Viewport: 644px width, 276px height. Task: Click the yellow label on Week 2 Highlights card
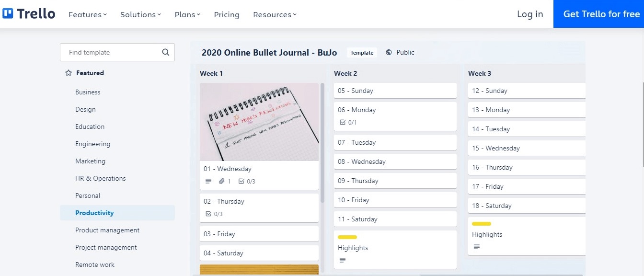click(347, 237)
